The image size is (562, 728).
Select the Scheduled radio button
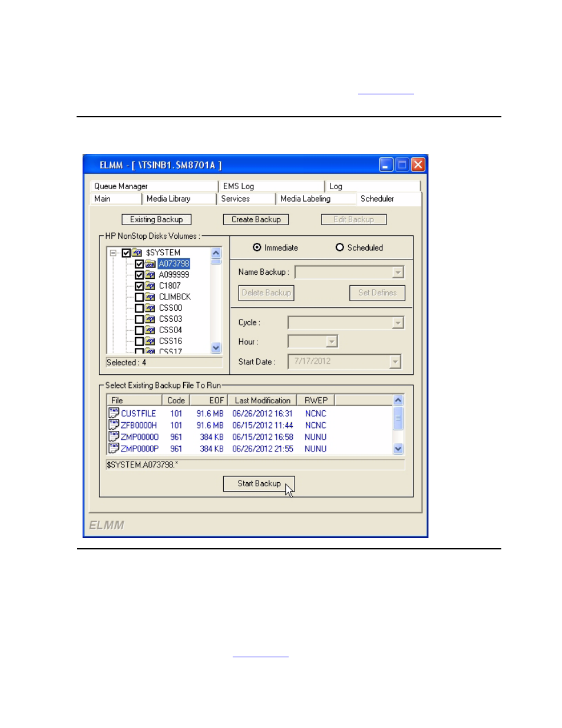tap(340, 248)
